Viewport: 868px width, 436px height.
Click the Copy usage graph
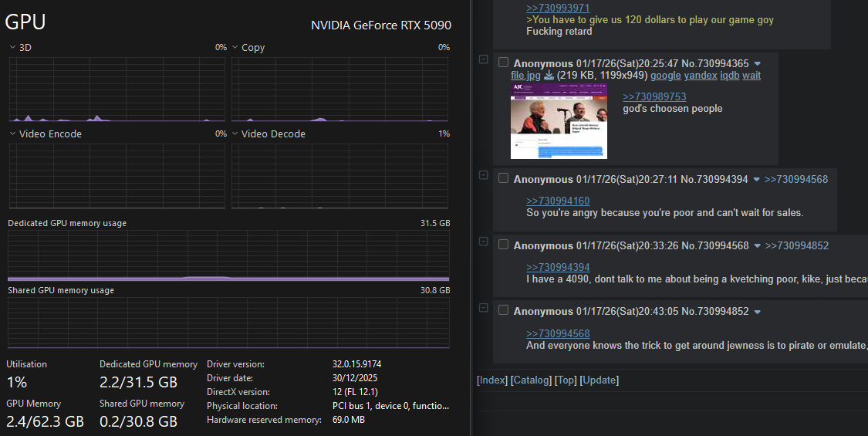tap(340, 89)
